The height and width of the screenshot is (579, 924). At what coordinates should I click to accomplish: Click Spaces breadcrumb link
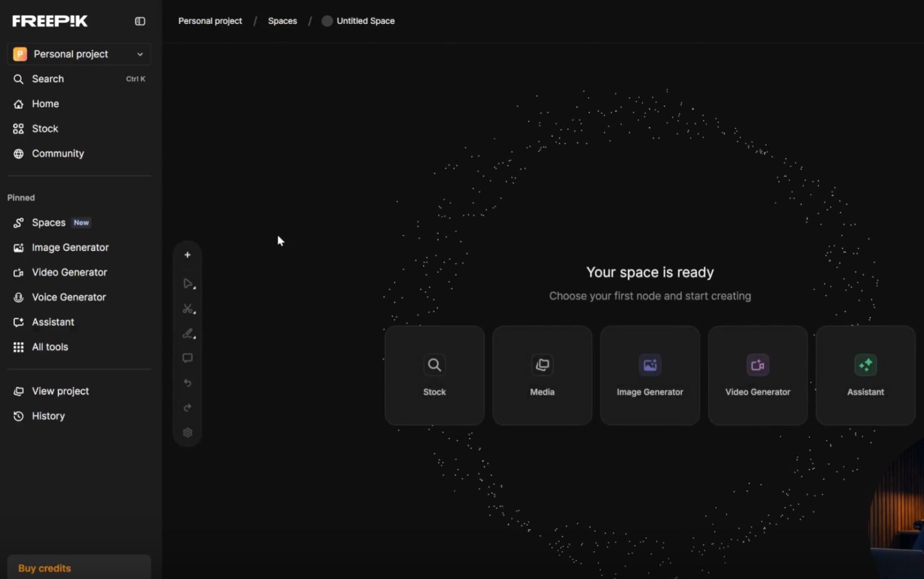[282, 21]
